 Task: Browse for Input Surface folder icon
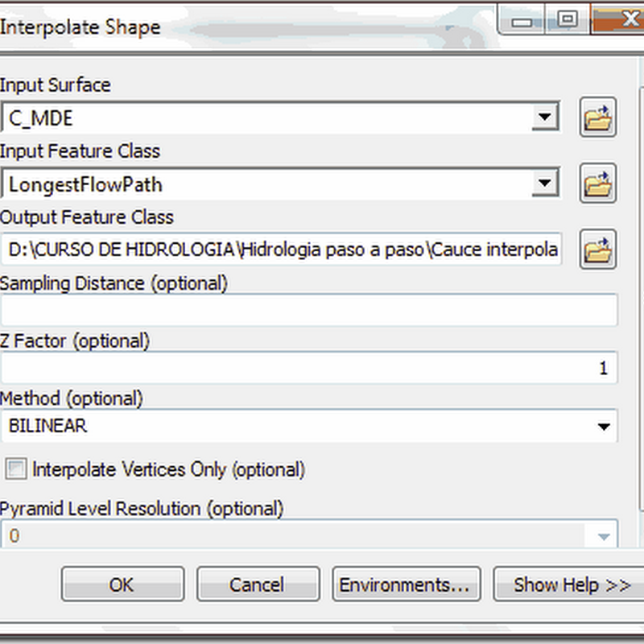pyautogui.click(x=597, y=117)
